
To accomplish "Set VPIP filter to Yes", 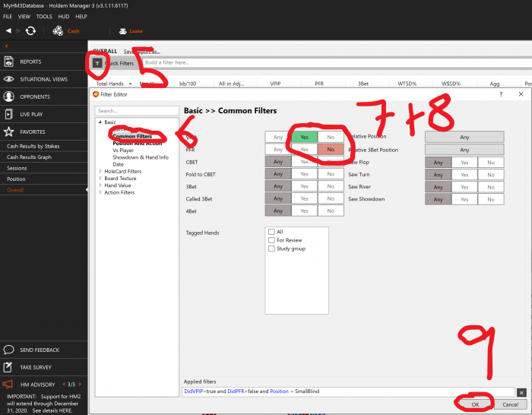I will pos(304,137).
